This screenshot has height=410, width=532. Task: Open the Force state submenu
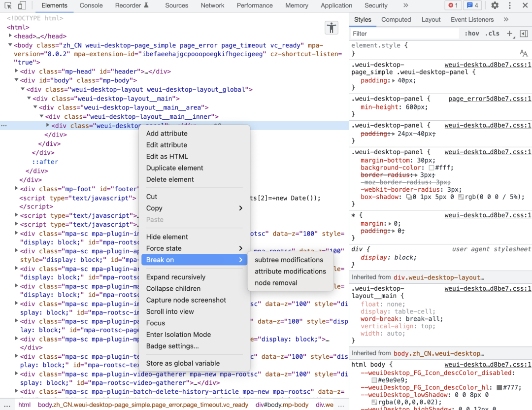[x=195, y=248]
